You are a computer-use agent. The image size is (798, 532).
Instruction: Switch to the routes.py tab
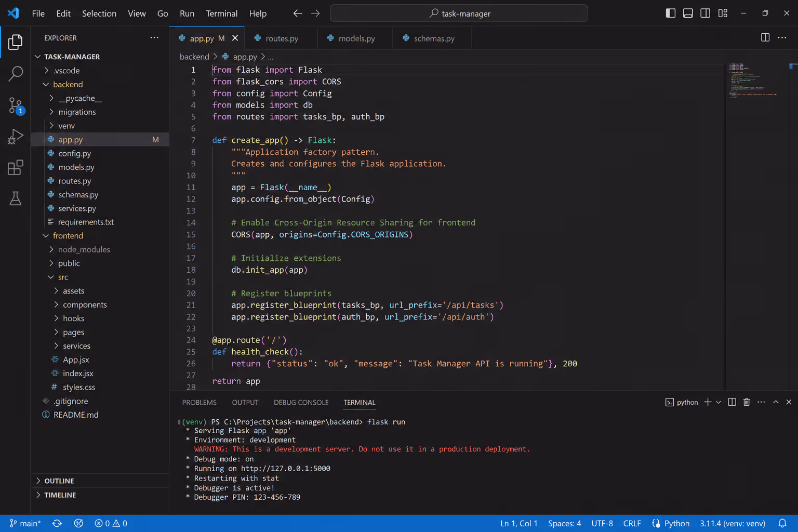point(281,38)
